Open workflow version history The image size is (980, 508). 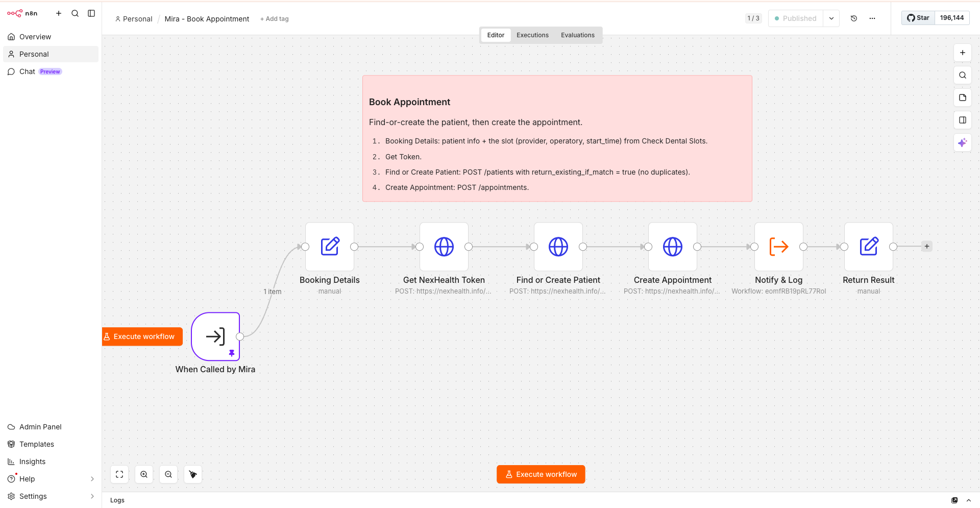(x=854, y=18)
